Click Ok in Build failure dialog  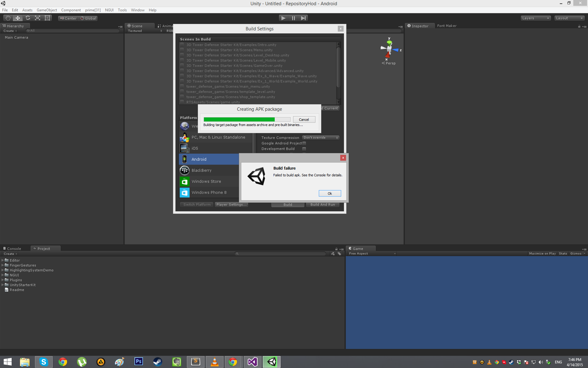click(x=330, y=194)
